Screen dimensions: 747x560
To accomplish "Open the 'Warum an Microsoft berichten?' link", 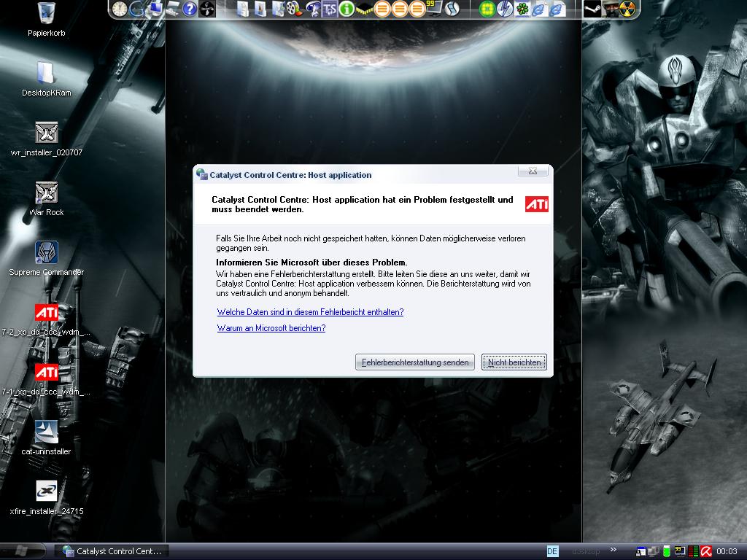I will [271, 328].
